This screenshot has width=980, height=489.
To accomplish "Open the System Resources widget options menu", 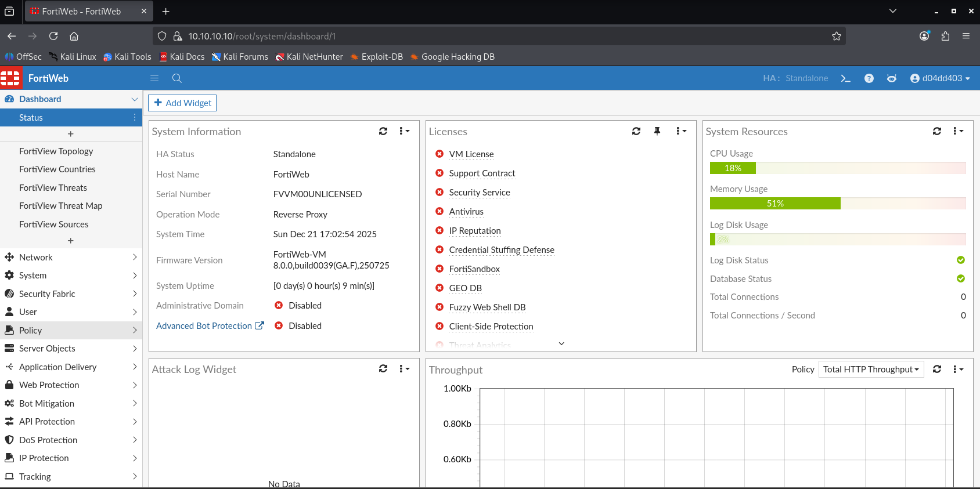I will coord(959,131).
